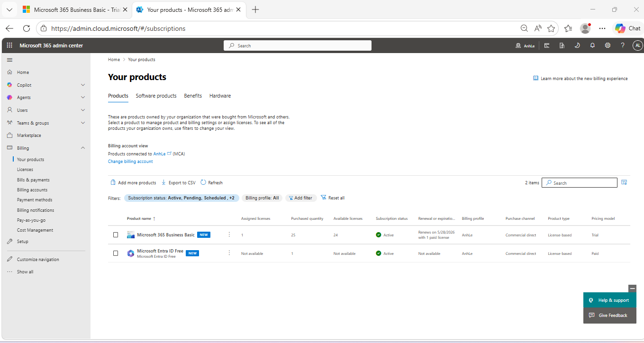Switch to the Software products tab

(x=156, y=96)
